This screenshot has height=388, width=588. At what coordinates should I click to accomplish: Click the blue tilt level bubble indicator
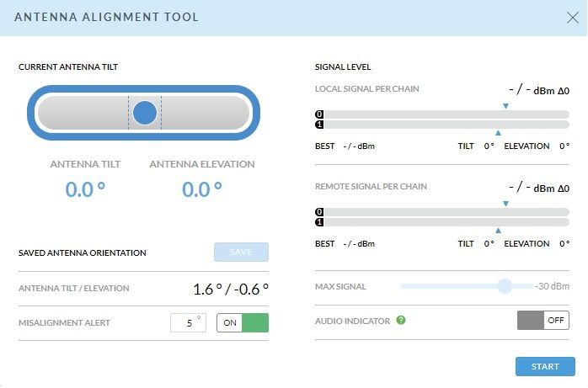tap(145, 113)
